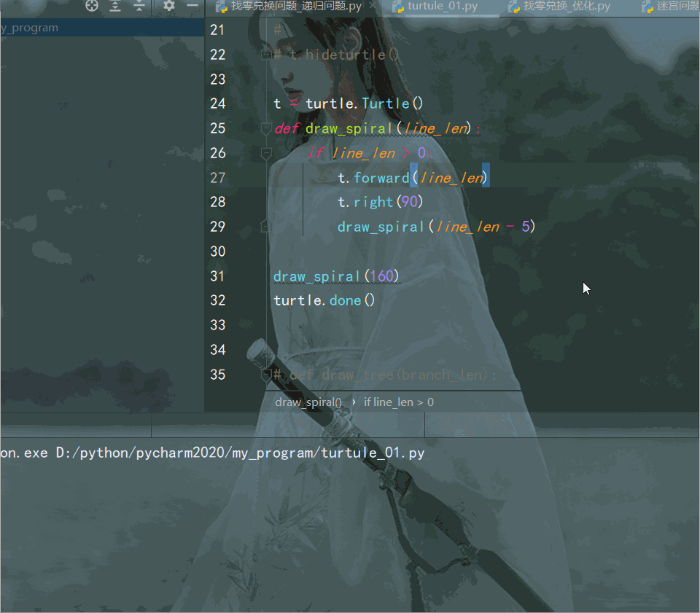Click line number 24 in gutter

pos(218,104)
